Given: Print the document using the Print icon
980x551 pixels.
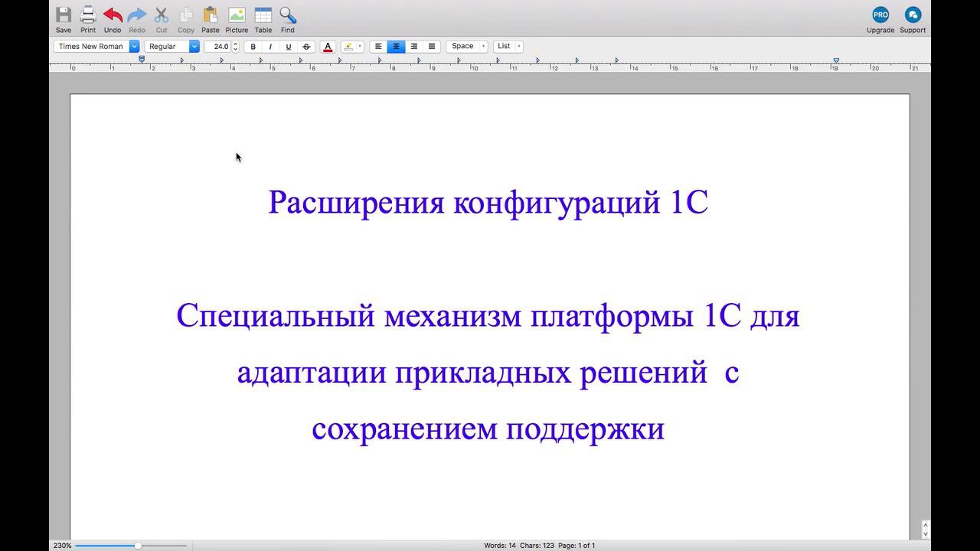Looking at the screenshot, I should (88, 15).
